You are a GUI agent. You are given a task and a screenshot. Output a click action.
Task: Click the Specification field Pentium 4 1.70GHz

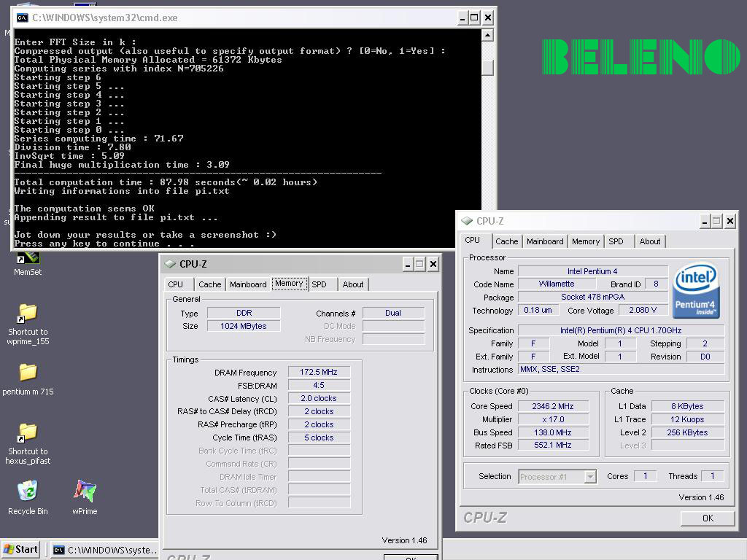(621, 330)
